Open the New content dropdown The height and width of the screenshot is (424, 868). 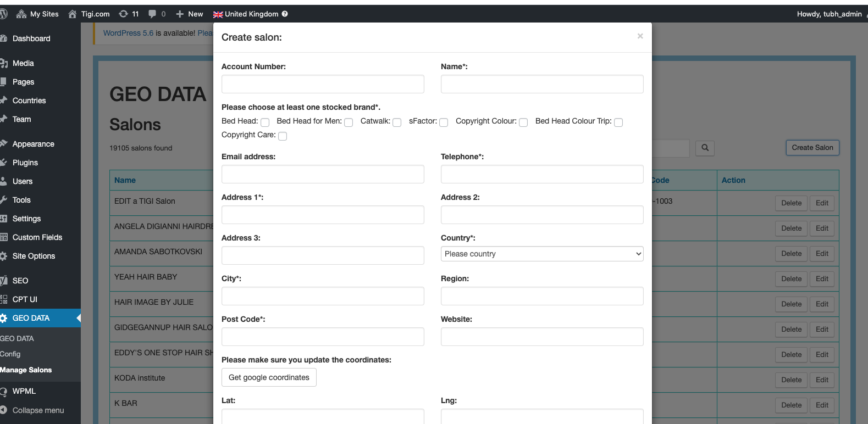tap(190, 14)
